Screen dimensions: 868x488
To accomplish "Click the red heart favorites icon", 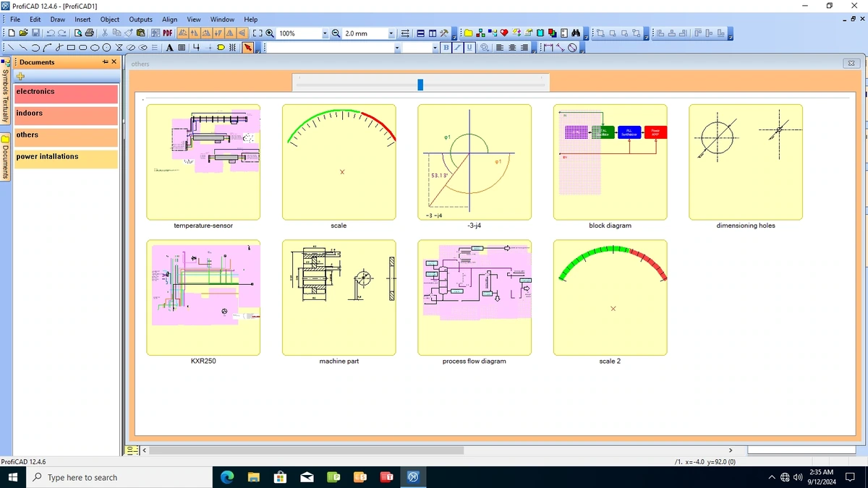I will pyautogui.click(x=504, y=33).
